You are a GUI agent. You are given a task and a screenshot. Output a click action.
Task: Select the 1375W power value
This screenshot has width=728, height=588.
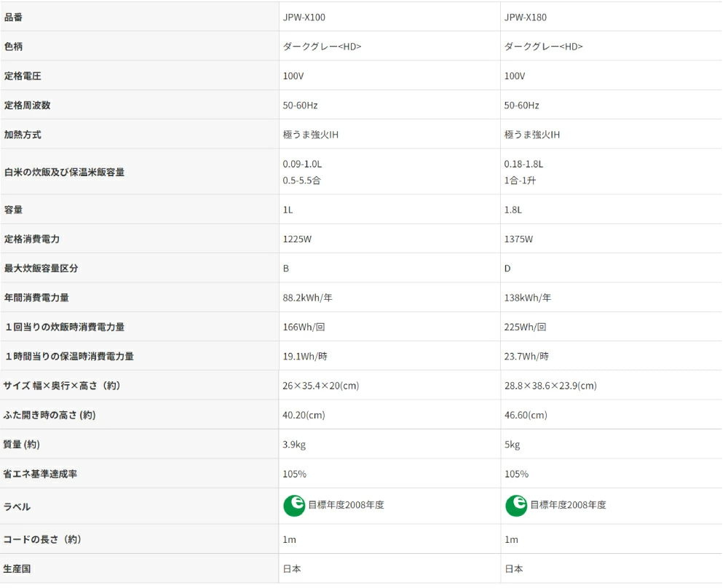tap(518, 239)
